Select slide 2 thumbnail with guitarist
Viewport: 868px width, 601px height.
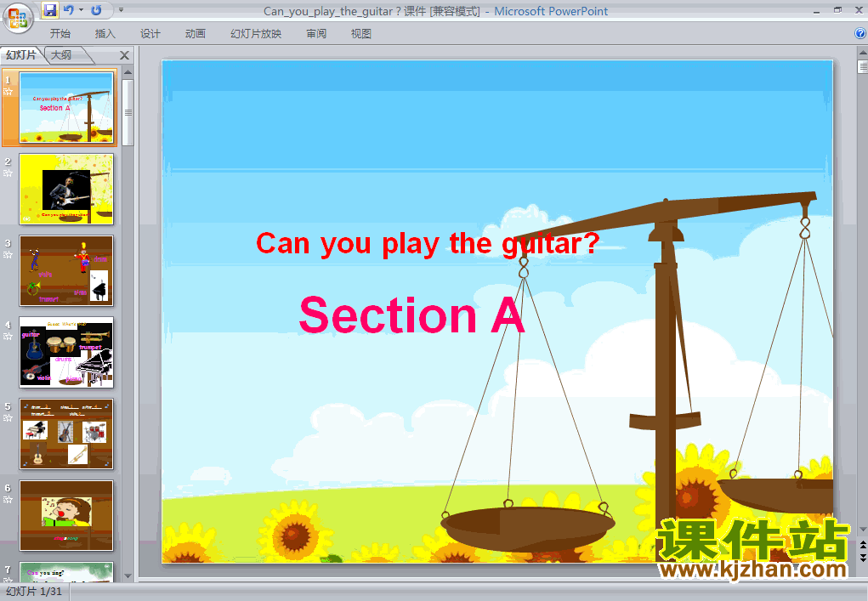(66, 190)
